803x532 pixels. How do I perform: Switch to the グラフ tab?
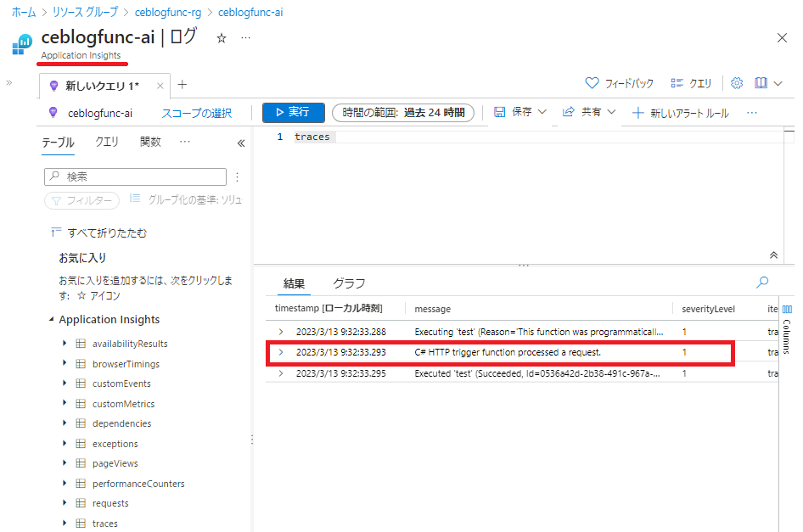(x=349, y=283)
